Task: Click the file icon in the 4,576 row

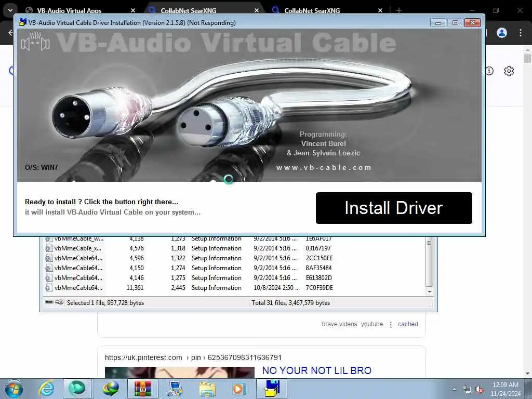Action: pyautogui.click(x=49, y=248)
